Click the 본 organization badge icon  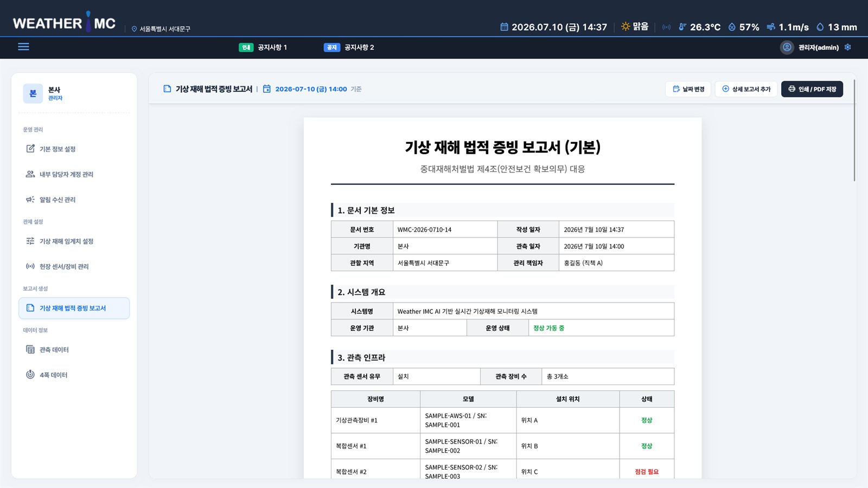(x=33, y=93)
